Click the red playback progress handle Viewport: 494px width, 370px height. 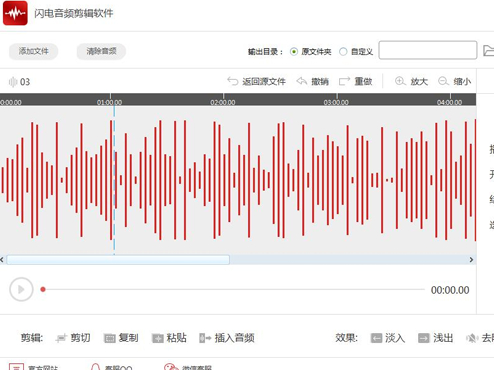(43, 289)
